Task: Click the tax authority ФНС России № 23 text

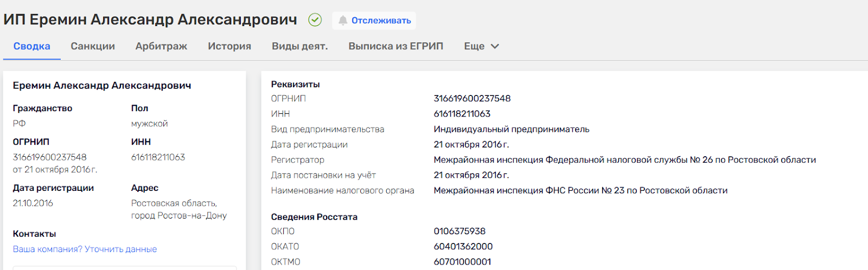Action: tap(580, 191)
